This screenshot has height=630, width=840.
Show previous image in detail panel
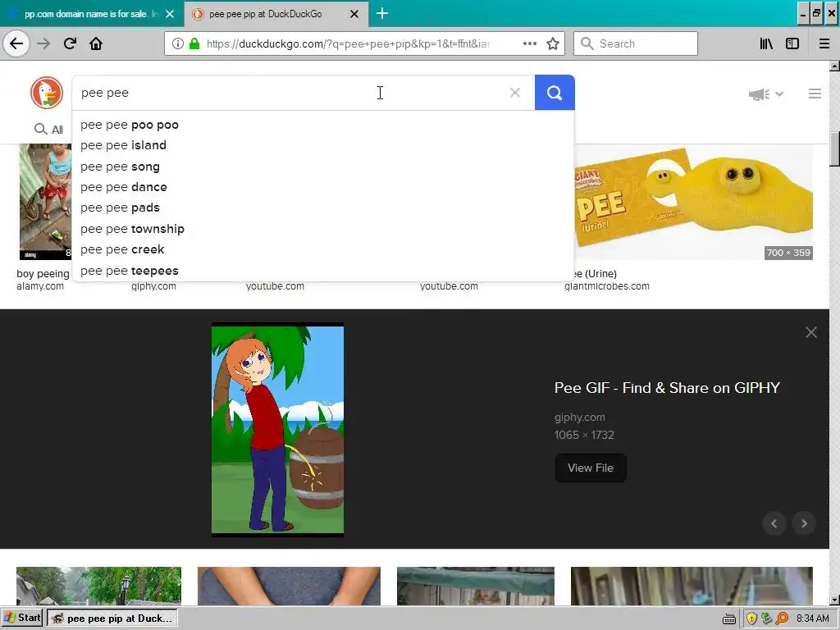[774, 523]
